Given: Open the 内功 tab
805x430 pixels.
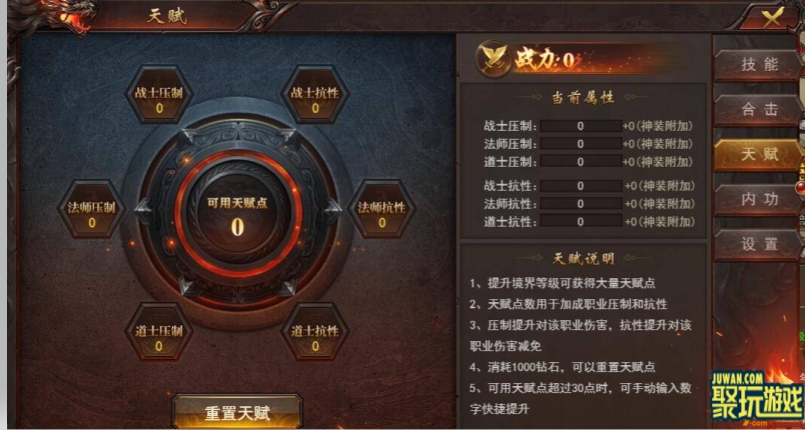Looking at the screenshot, I should (x=759, y=199).
